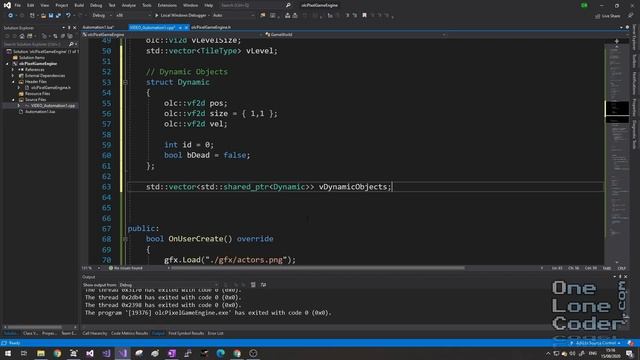Click the Navigate Backward toolbar icon
The width and height of the screenshot is (640, 360).
click(11, 16)
